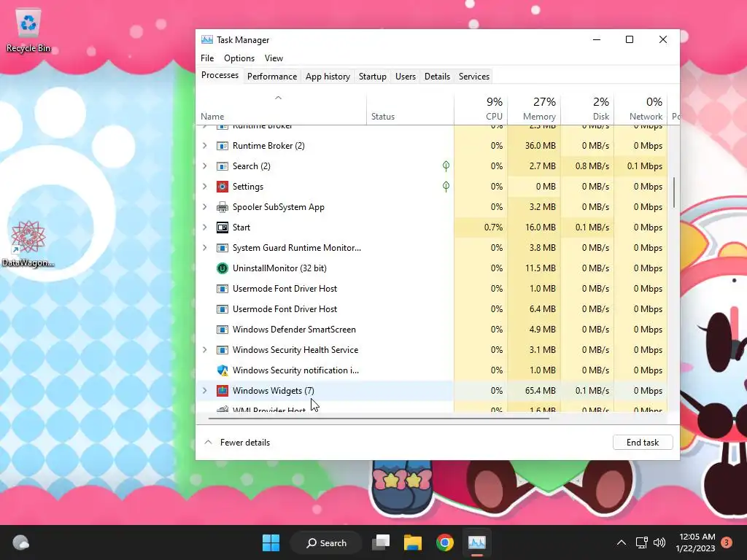Click the Search row's eco leaf status icon

click(x=446, y=166)
